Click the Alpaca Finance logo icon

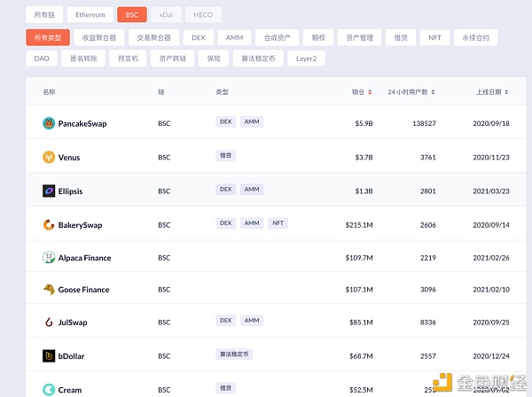tap(49, 258)
